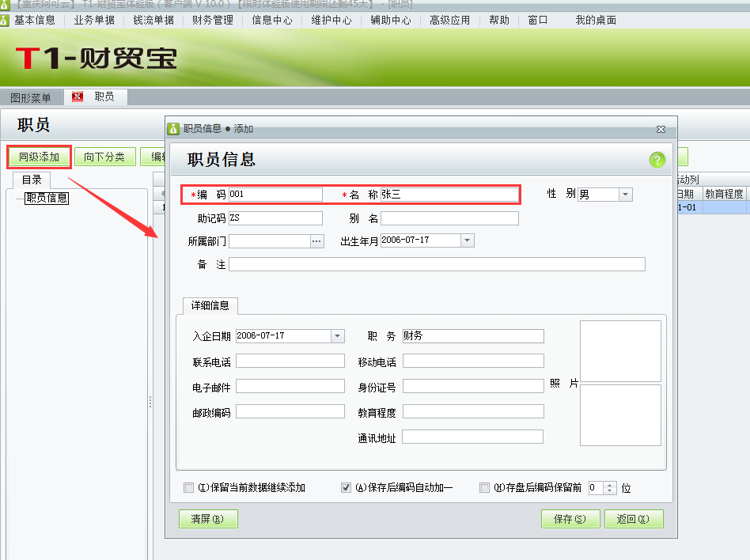Click the 别名 input field

pyautogui.click(x=449, y=218)
